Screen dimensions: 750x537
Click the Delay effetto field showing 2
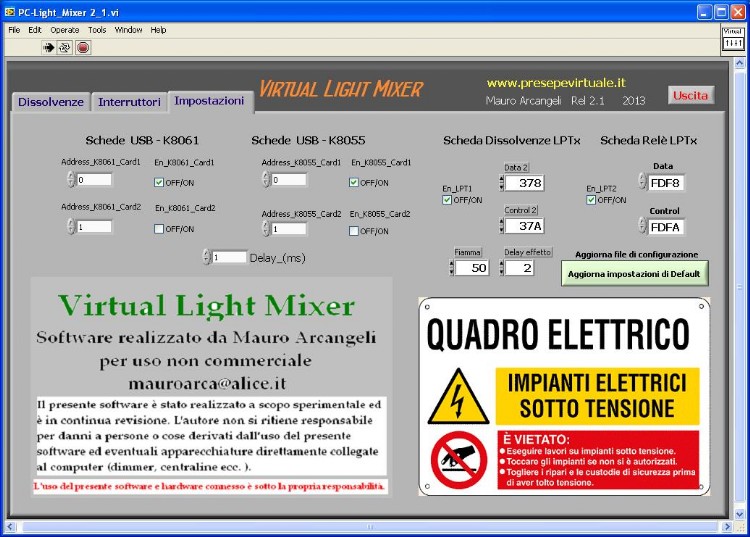(519, 268)
